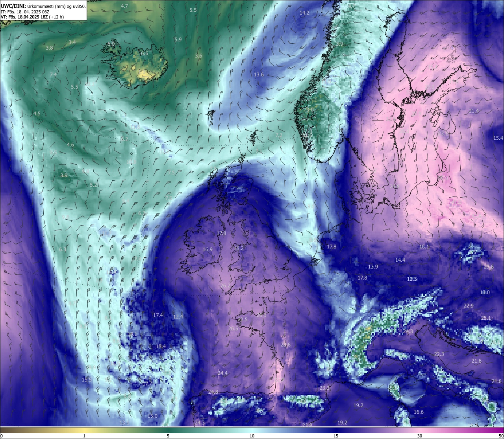Click the 22.5 value near Brittany
The width and height of the screenshot is (504, 439).
point(243,319)
